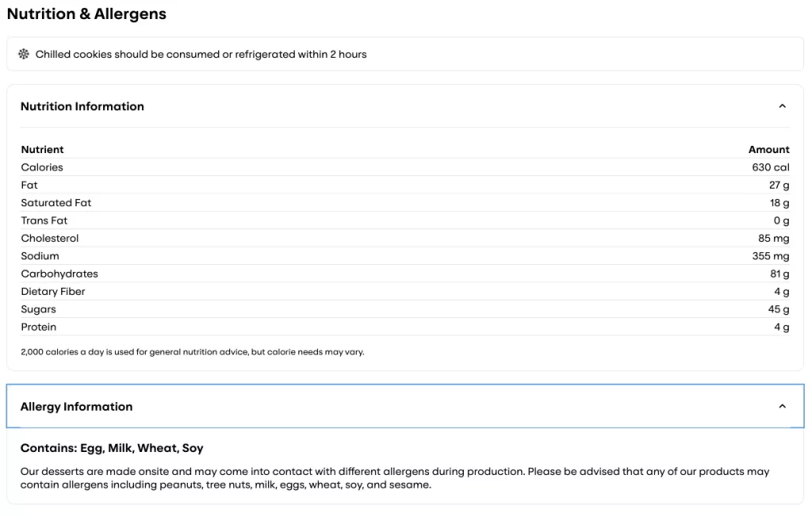Collapse the Nutrition Information section chevron
812x517 pixels.
pos(782,106)
